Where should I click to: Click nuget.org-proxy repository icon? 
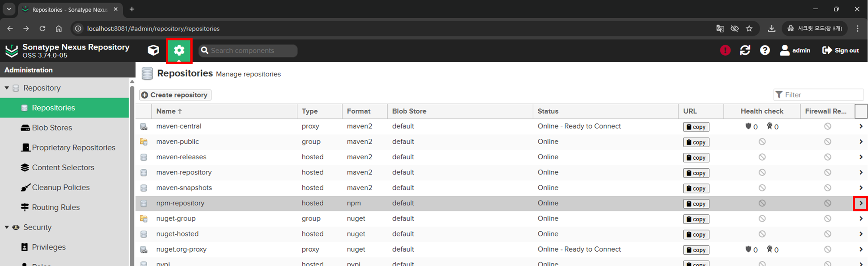pyautogui.click(x=144, y=250)
